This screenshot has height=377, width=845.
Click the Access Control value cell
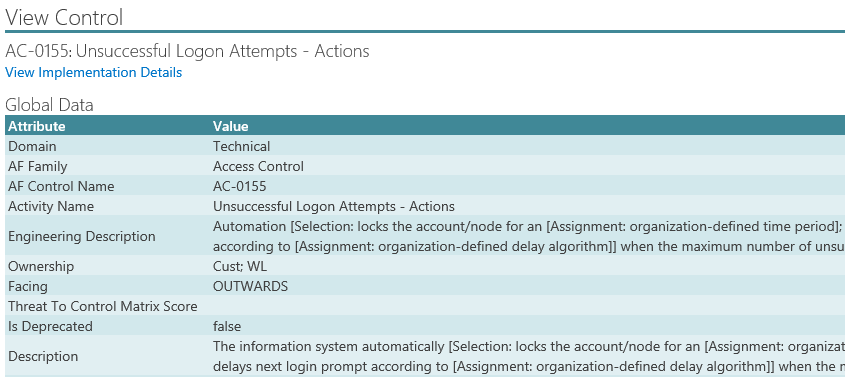pos(258,166)
